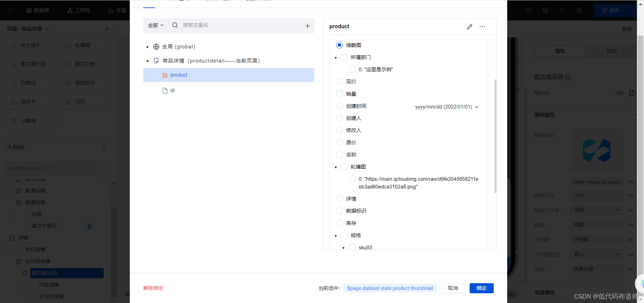Screen dimensions: 644x303
Task: Select the 状态提示 component
Action: pyautogui.click(x=32, y=45)
